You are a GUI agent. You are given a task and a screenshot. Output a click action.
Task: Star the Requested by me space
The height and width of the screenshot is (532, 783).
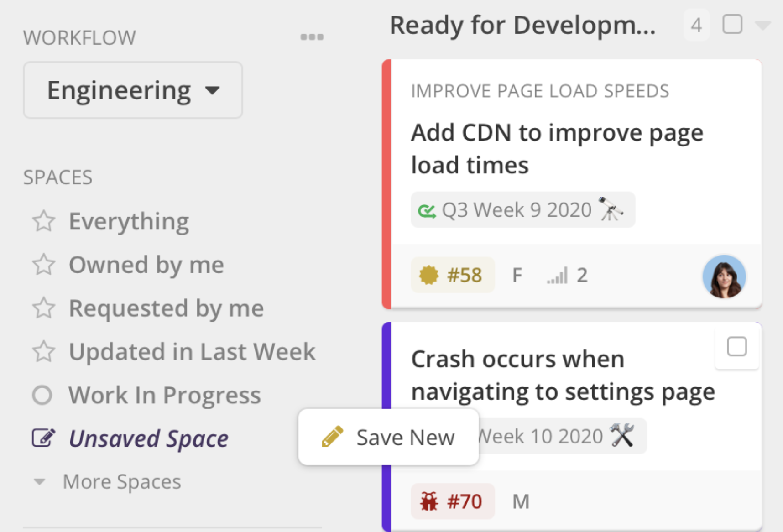(x=44, y=308)
